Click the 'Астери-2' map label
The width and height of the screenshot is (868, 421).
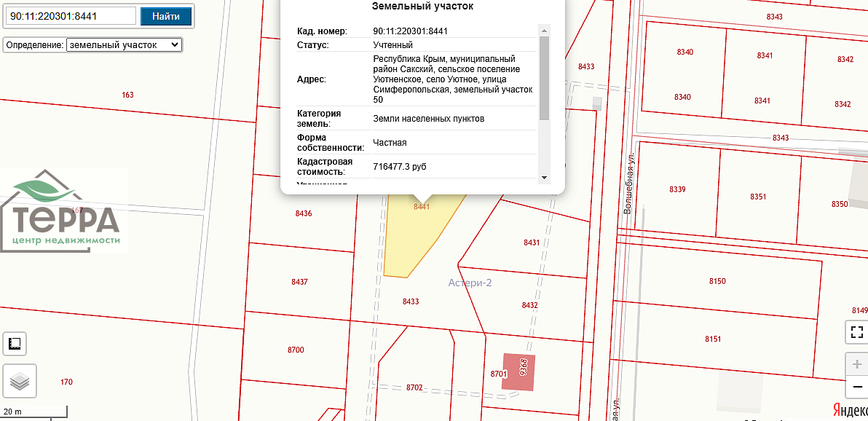click(x=470, y=283)
